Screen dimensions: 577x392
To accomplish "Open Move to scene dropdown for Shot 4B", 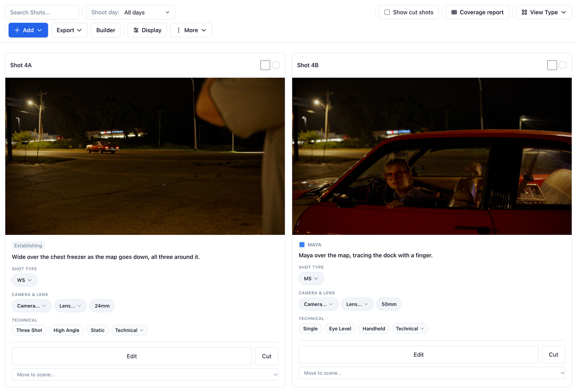I will 432,373.
